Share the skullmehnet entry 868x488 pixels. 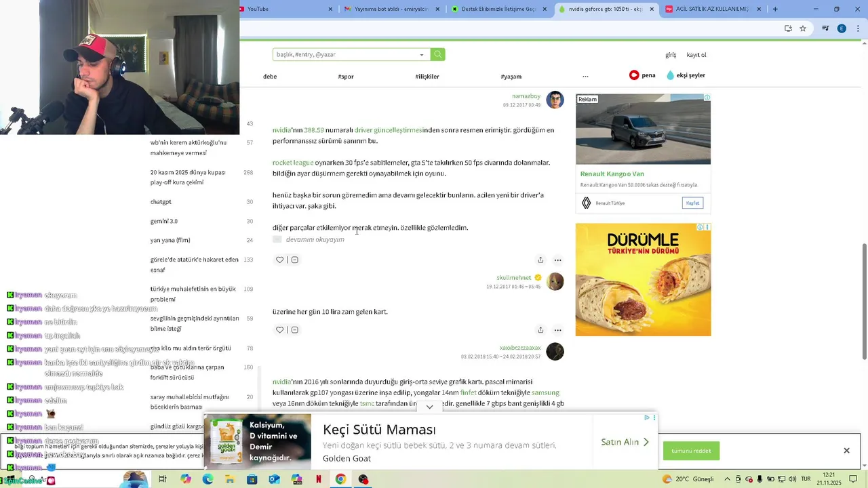coord(540,329)
